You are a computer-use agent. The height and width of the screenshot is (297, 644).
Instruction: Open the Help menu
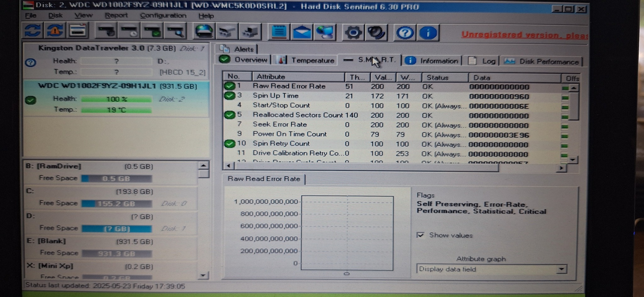pyautogui.click(x=206, y=16)
